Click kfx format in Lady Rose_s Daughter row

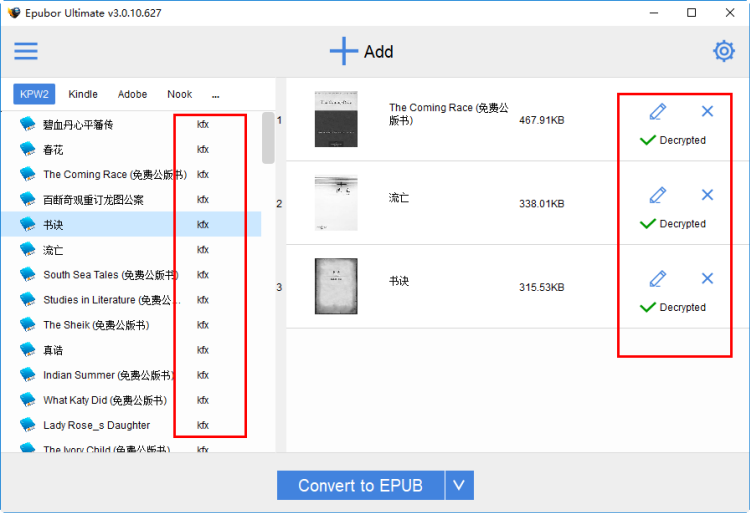[x=203, y=425]
